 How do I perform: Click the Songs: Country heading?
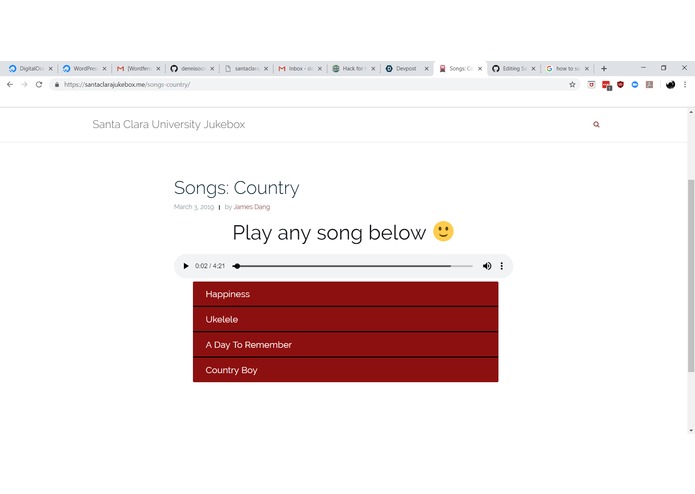click(x=236, y=188)
